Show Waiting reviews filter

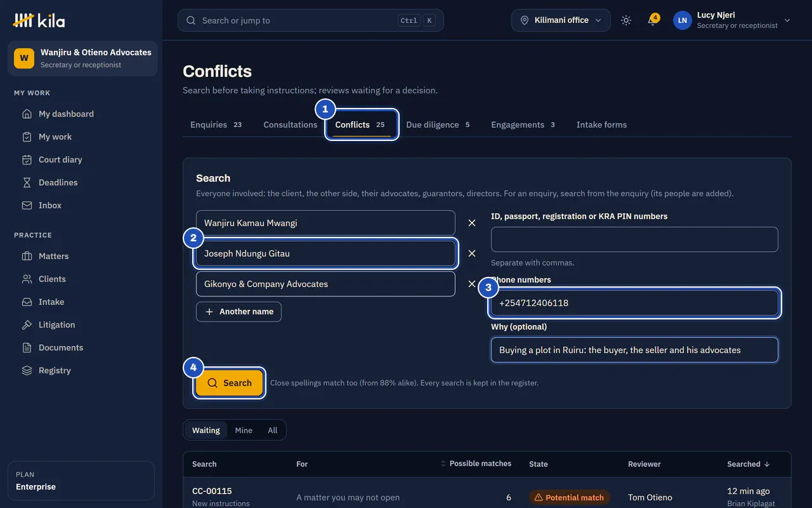206,430
